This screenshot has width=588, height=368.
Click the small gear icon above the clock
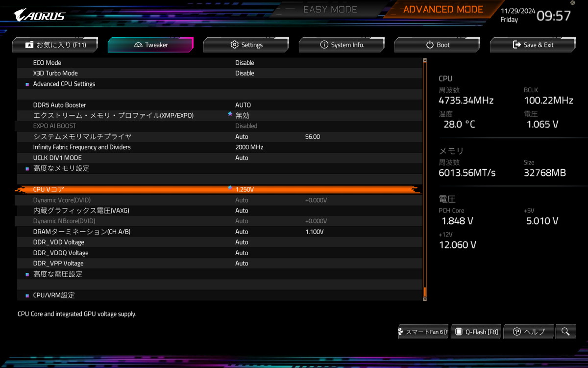(x=572, y=3)
